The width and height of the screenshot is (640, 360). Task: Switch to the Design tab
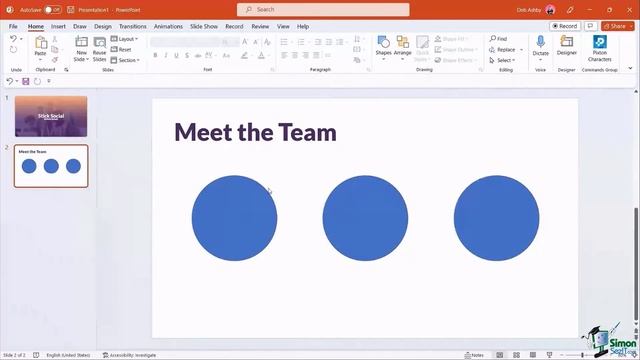pos(103,26)
